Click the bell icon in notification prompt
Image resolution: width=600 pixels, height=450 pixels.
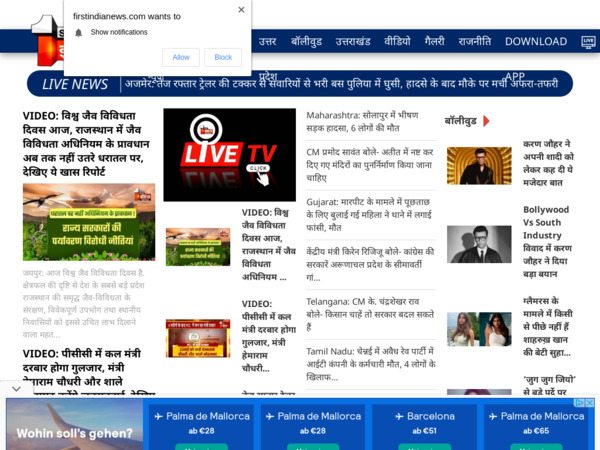(x=78, y=33)
